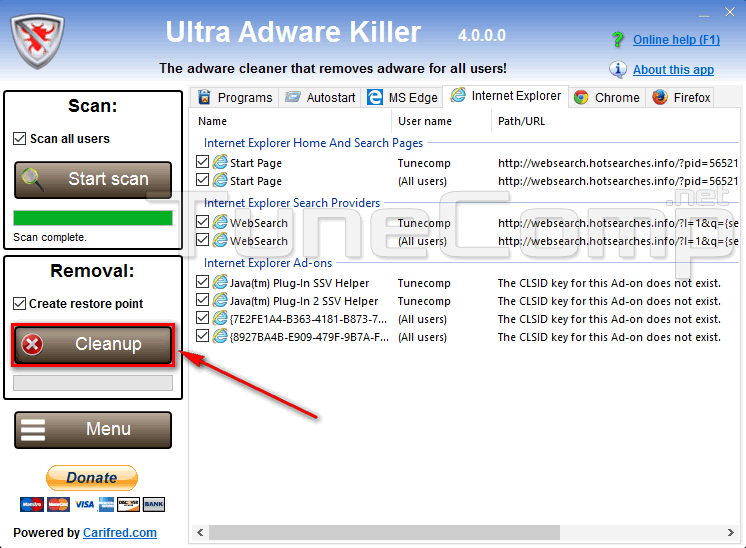Sort by the Path/URL column header
The width and height of the screenshot is (746, 548).
click(615, 121)
